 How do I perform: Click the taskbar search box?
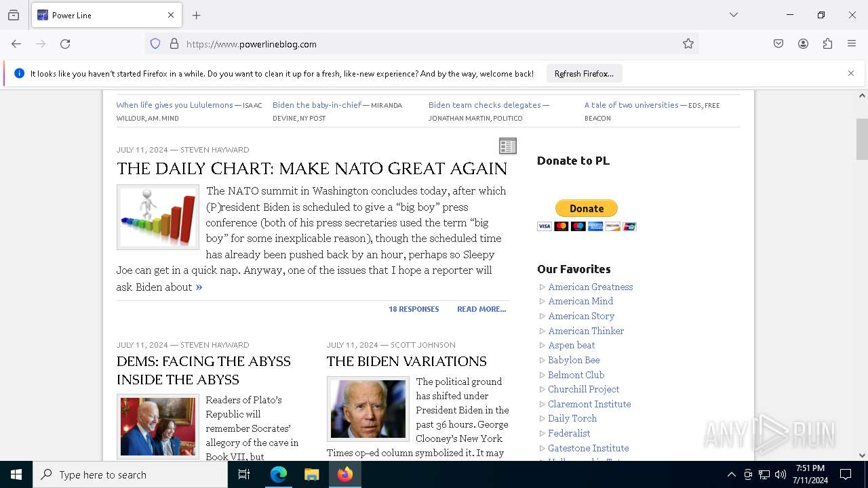[130, 474]
